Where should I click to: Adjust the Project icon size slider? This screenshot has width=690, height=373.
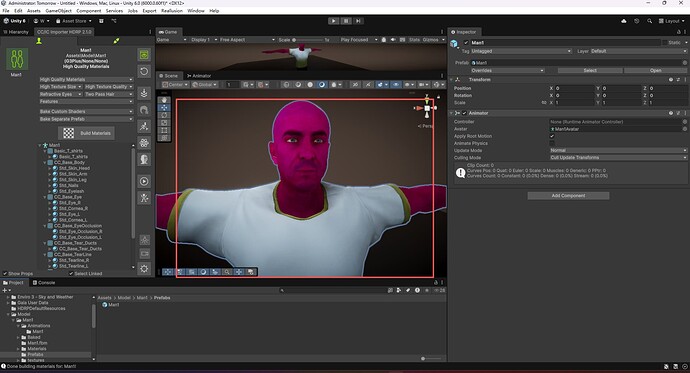click(431, 358)
